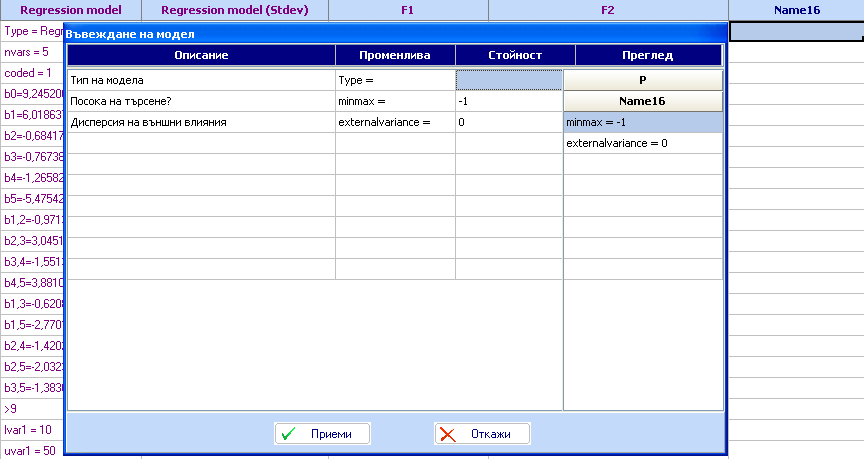The height and width of the screenshot is (459, 864).
Task: Select 'Дисперсия на външни влияния' row
Action: [x=200, y=122]
